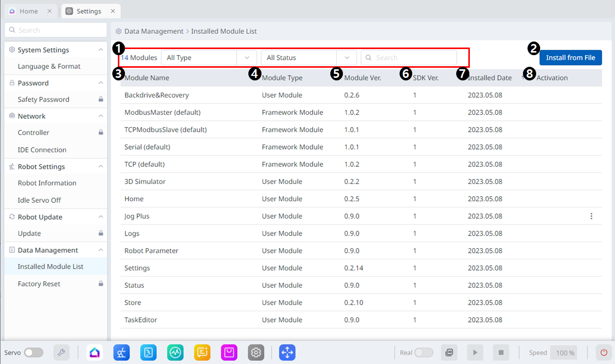Open the magenta Store icon in dock
The width and height of the screenshot is (615, 364).
point(229,352)
